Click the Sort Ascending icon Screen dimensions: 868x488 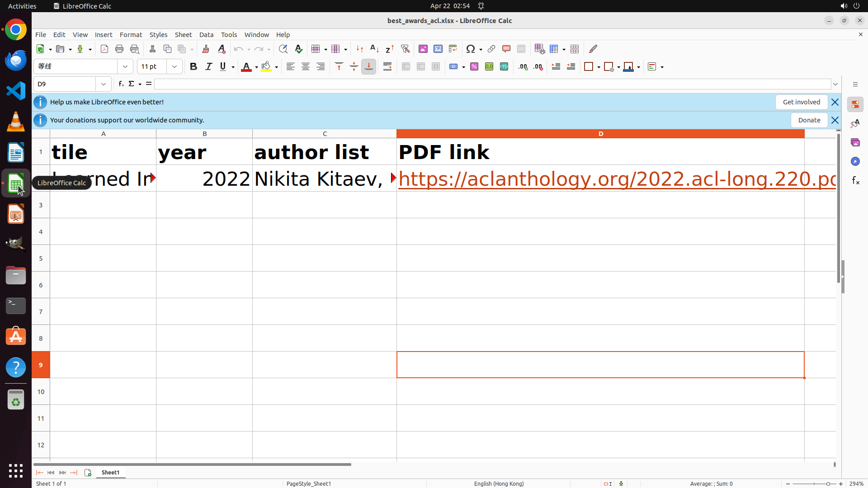[374, 49]
